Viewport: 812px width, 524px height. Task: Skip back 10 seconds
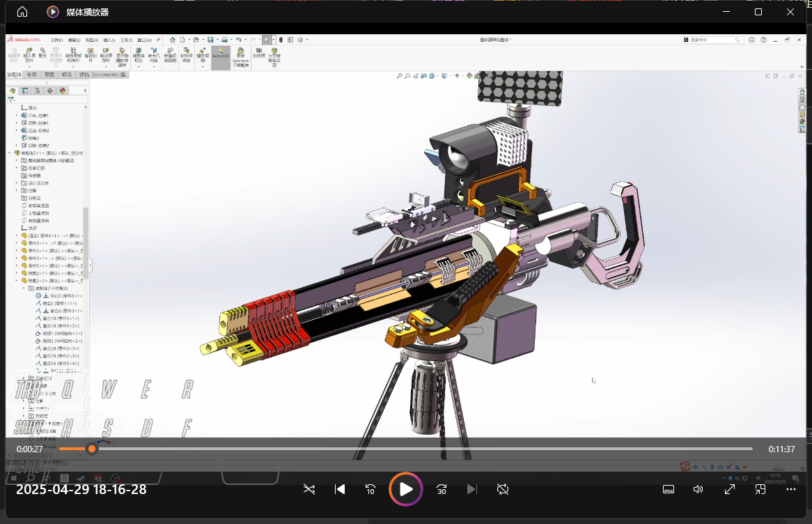pos(370,489)
